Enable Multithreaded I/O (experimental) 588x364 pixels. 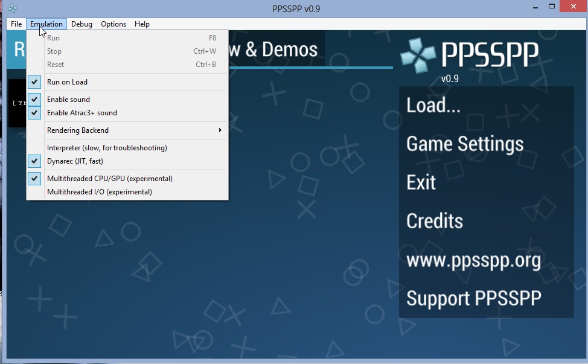pos(99,192)
